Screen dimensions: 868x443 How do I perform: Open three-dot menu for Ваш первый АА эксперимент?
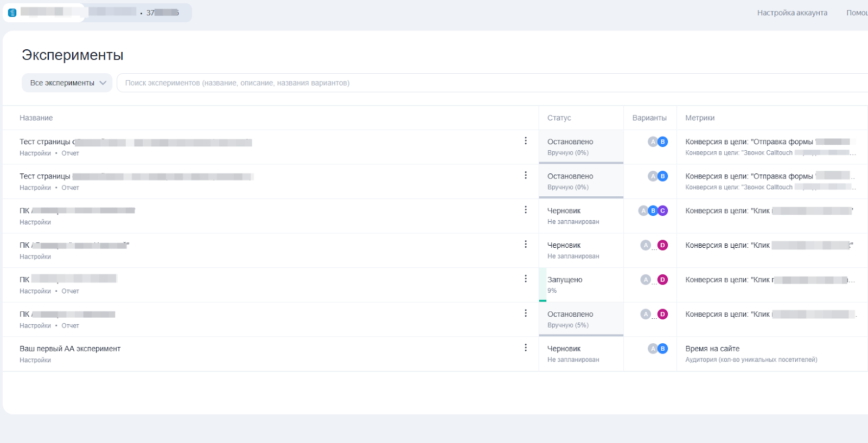click(525, 348)
